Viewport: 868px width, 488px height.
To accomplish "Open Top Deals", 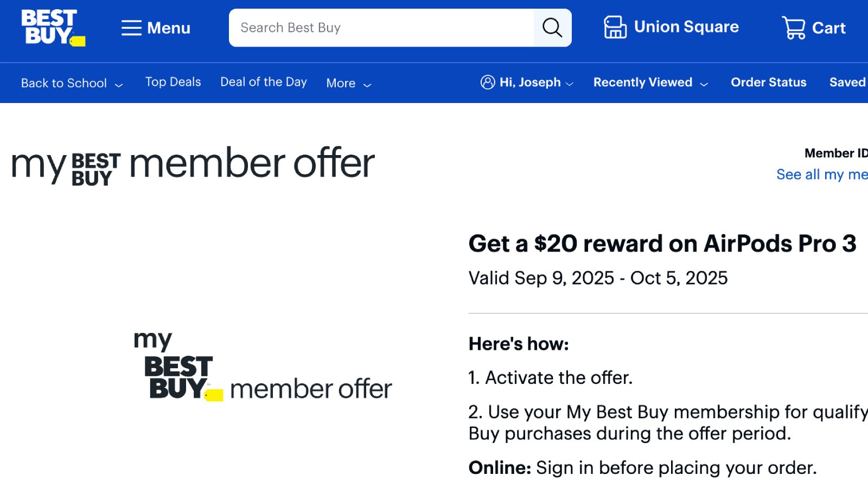I will (173, 82).
